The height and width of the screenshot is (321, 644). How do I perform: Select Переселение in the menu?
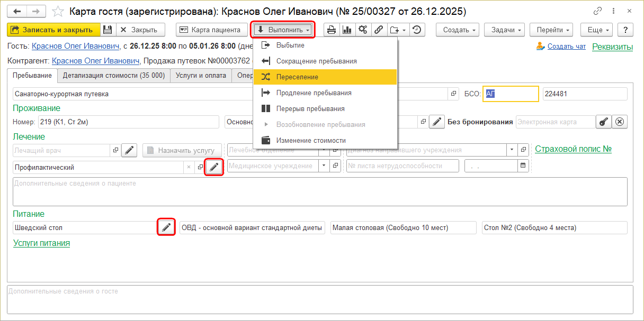pyautogui.click(x=325, y=77)
